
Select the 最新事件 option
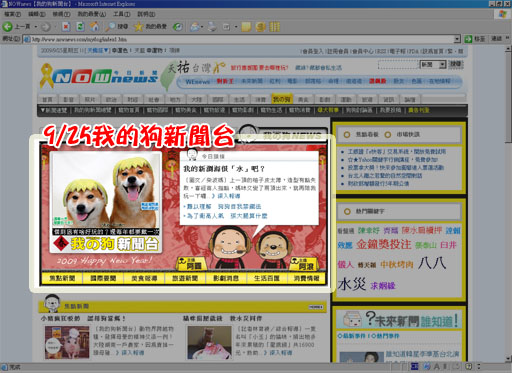[x=352, y=336]
